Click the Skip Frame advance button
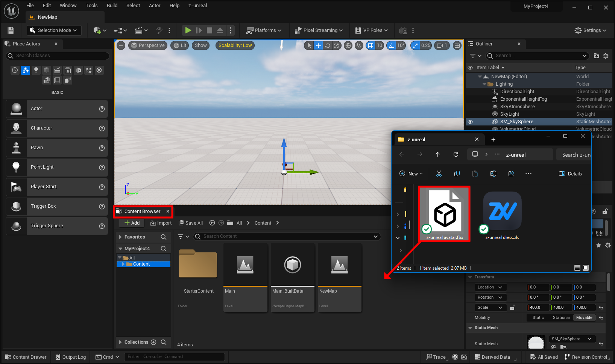The height and width of the screenshot is (364, 615). tap(199, 30)
